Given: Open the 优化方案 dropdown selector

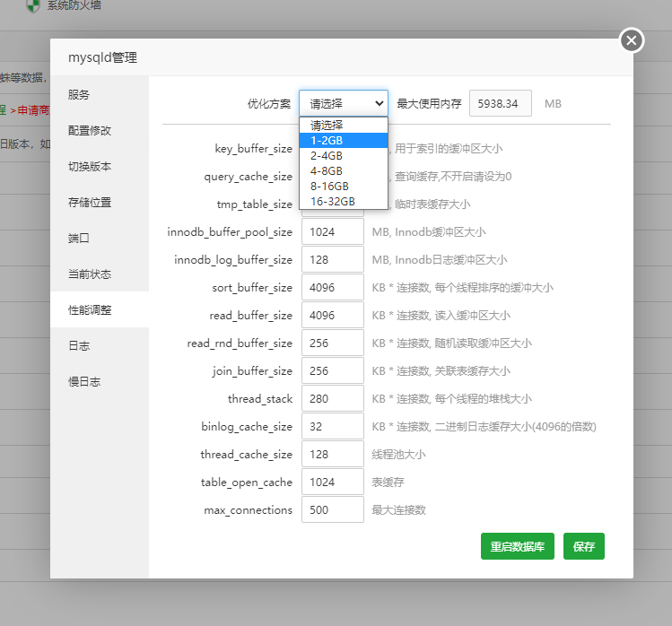Looking at the screenshot, I should 344,103.
